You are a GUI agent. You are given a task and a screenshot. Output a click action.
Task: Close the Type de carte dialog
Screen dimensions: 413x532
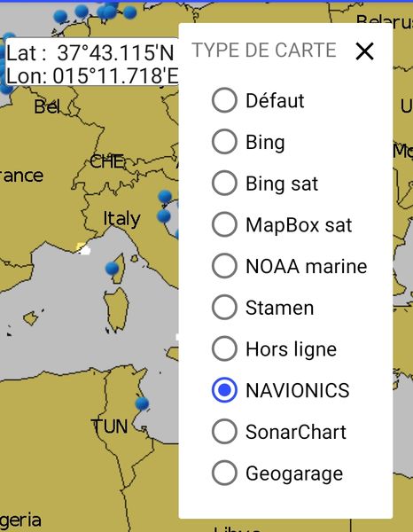click(364, 51)
